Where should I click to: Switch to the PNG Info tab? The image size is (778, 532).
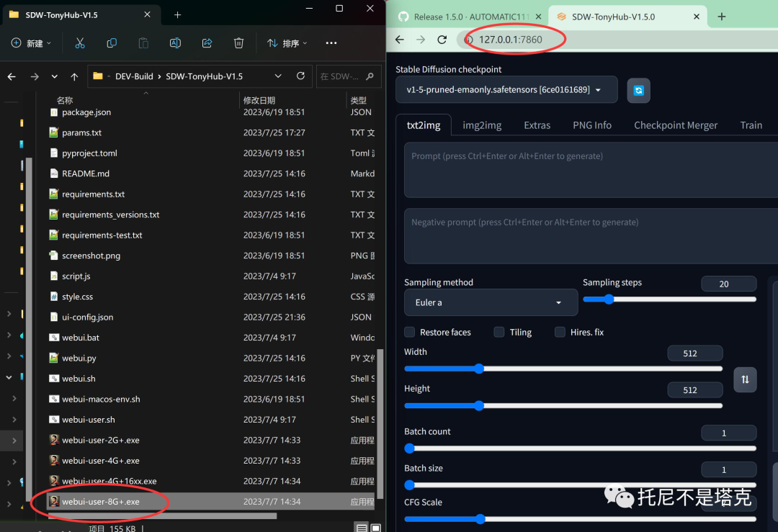(592, 125)
